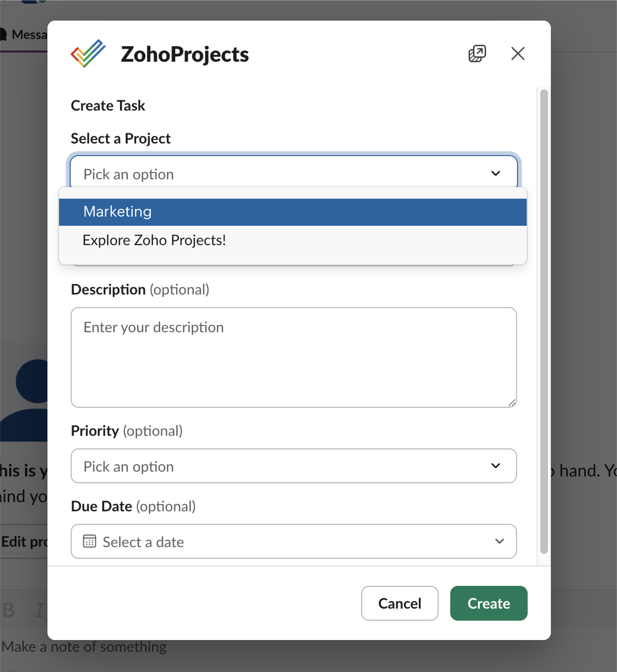Click the ZohoProjects checkmark logo

88,53
